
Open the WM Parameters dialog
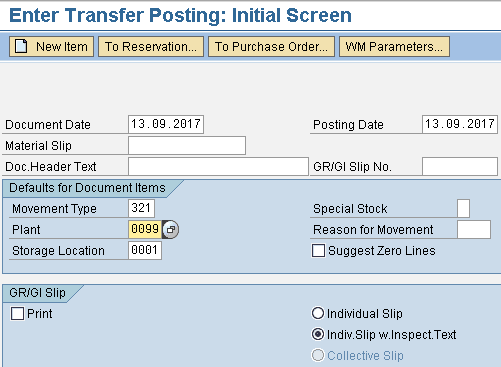[x=394, y=46]
